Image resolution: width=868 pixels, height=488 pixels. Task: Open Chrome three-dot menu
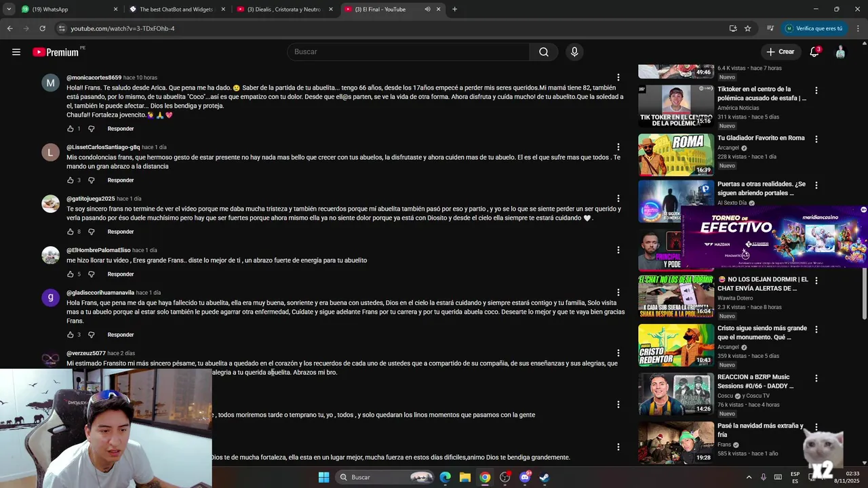coord(859,28)
